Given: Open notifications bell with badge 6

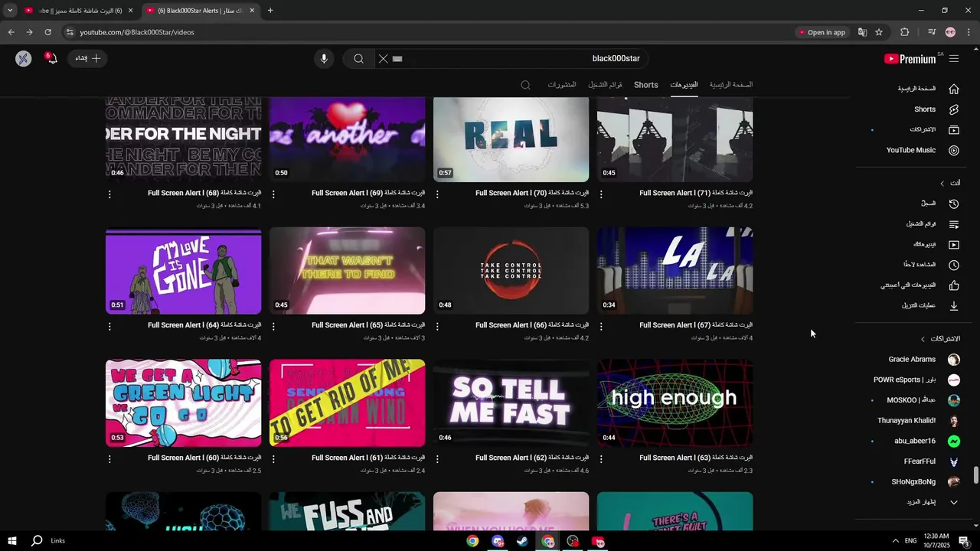Looking at the screenshot, I should click(51, 59).
